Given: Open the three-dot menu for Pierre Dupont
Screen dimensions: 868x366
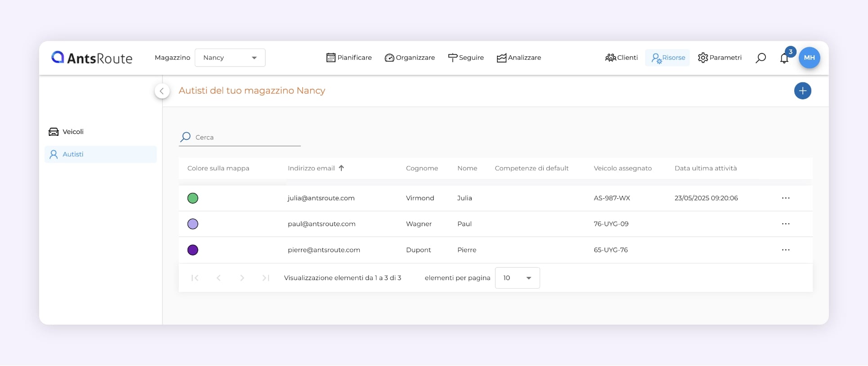Looking at the screenshot, I should (785, 250).
